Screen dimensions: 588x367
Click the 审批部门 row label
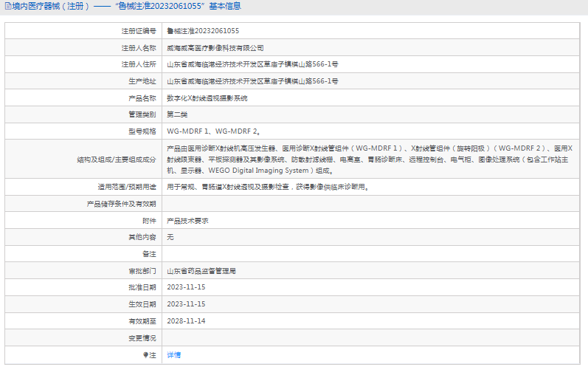pos(142,271)
